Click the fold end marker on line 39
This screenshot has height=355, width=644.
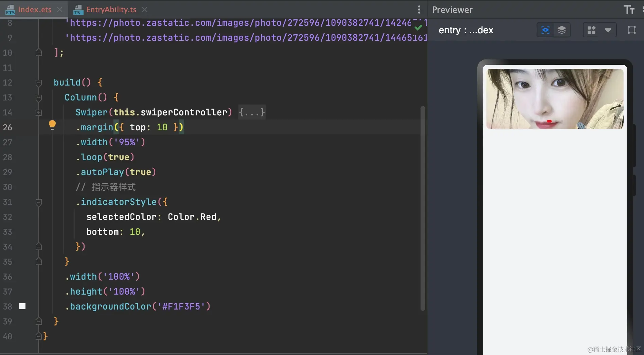click(x=39, y=321)
